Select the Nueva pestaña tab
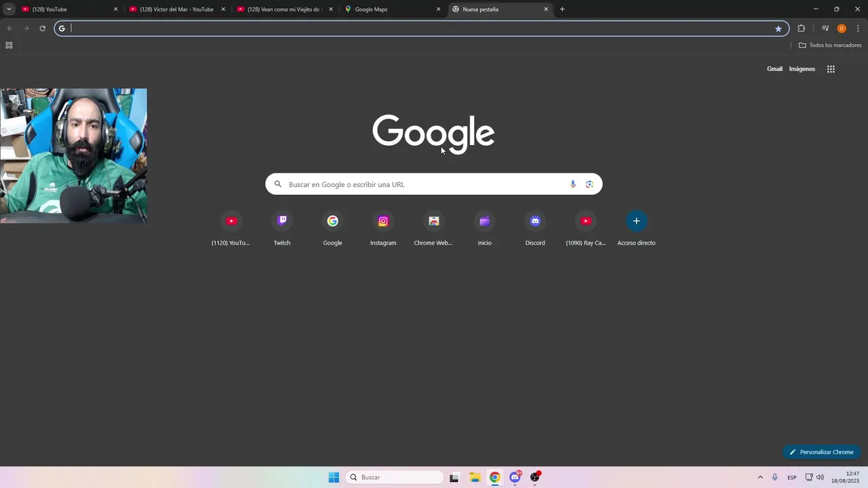The height and width of the screenshot is (488, 868). tap(500, 9)
